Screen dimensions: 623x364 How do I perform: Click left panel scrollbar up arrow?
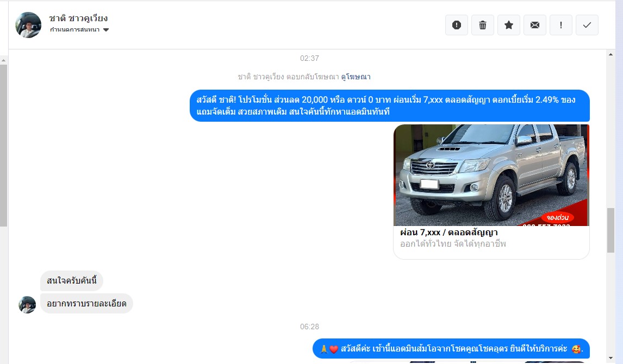click(4, 60)
